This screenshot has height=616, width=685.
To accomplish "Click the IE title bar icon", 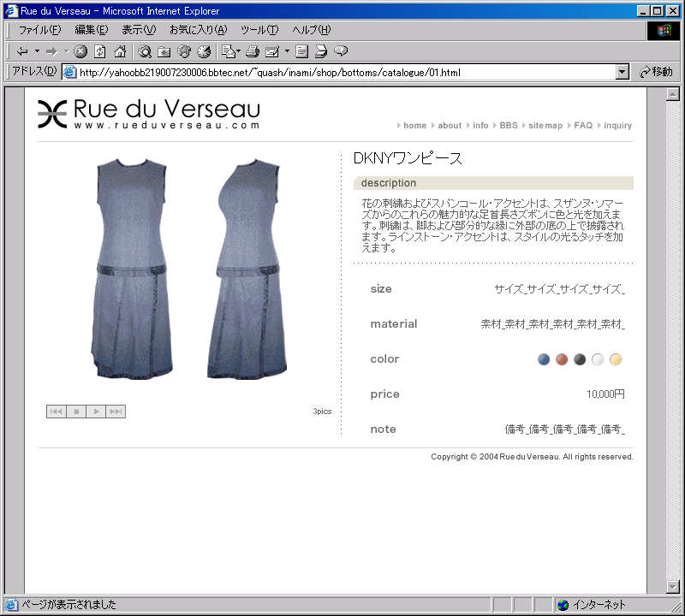I will [x=11, y=11].
